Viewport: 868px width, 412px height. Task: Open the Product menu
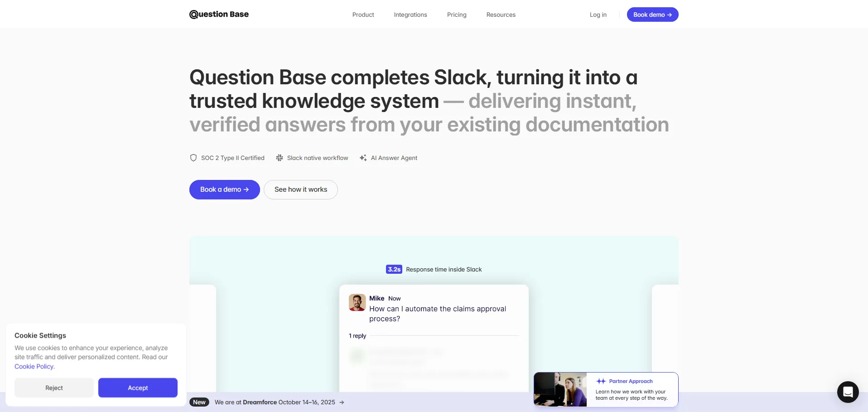[363, 15]
